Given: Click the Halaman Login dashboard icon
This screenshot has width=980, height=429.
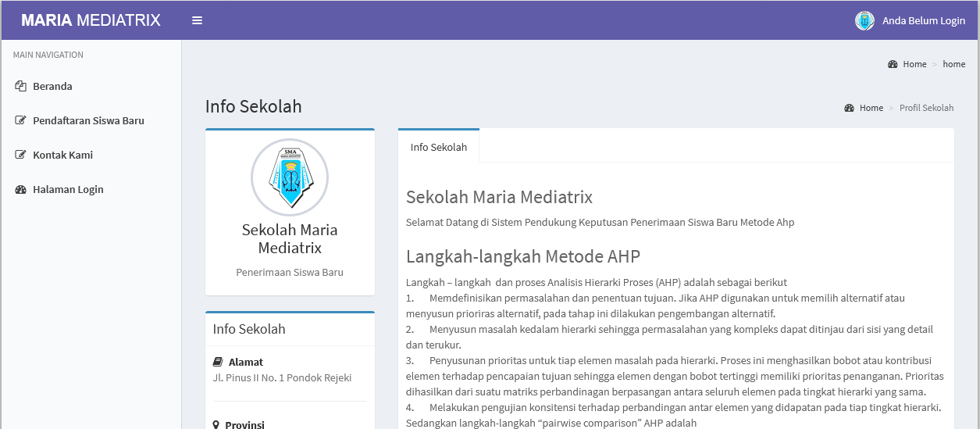Looking at the screenshot, I should [21, 189].
